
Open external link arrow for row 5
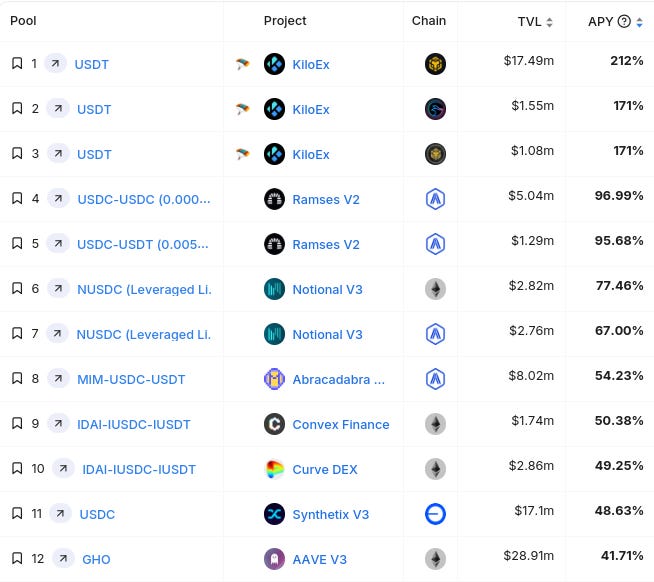[58, 243]
